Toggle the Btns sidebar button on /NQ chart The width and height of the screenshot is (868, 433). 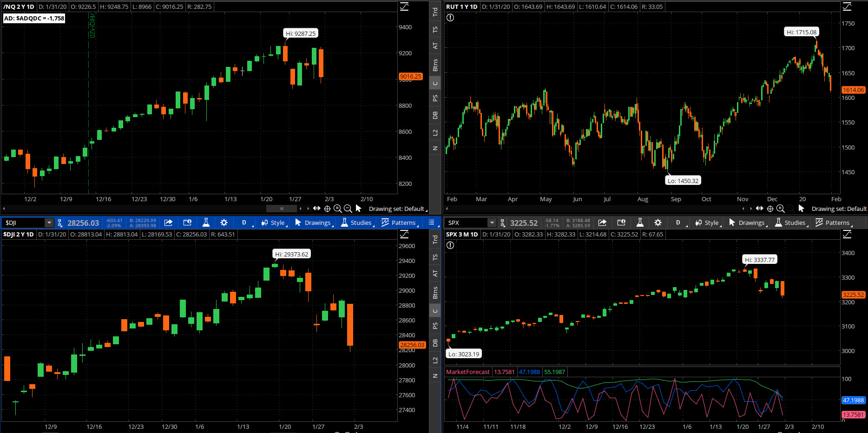pos(435,65)
